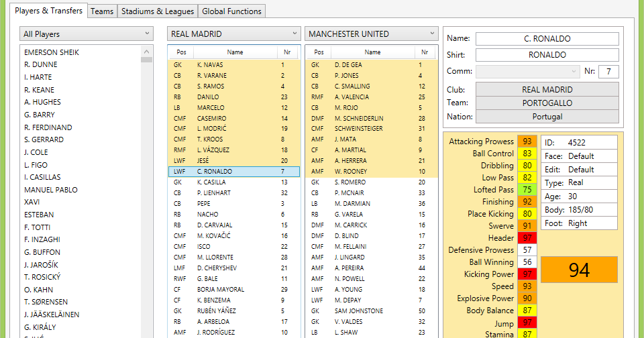Select the Header value 97
Viewport: 644px width, 338px height.
(527, 238)
